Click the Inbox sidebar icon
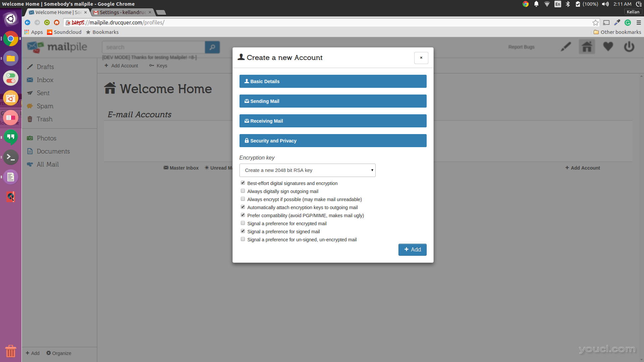Screen dimensions: 644x362 pos(30,79)
